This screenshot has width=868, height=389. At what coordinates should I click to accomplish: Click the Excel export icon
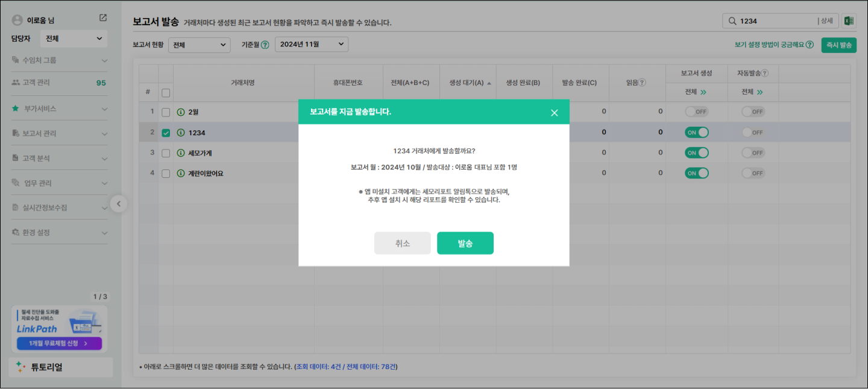tap(849, 21)
